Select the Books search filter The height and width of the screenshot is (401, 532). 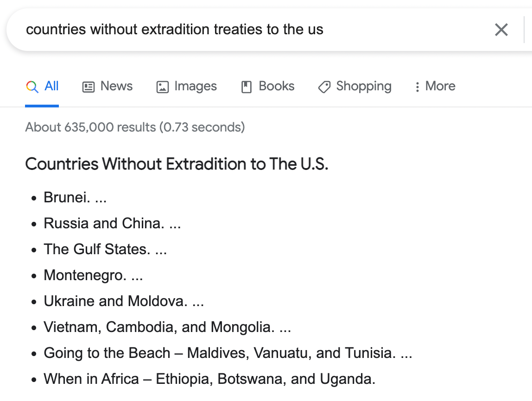[x=277, y=86]
